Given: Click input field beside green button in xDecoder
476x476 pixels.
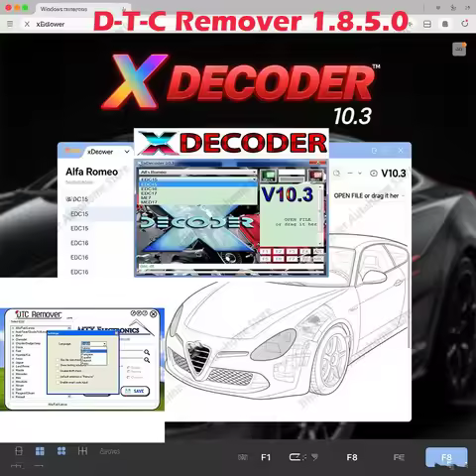Looking at the screenshot, I should (292, 173).
